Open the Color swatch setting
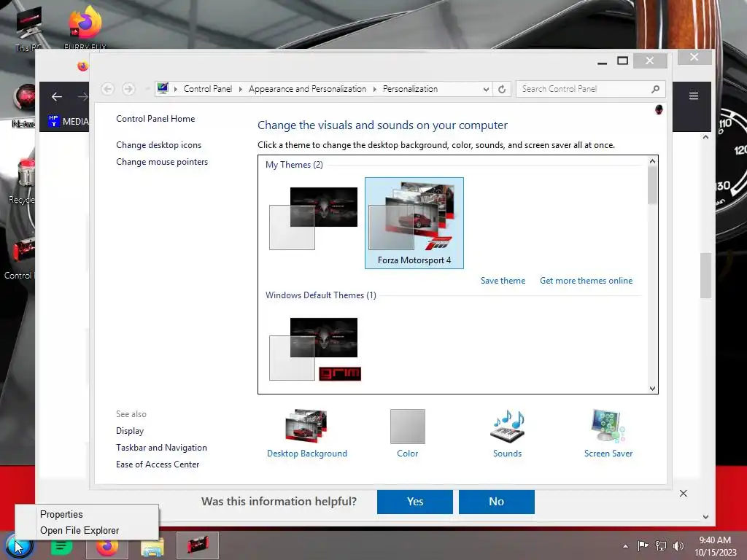The width and height of the screenshot is (747, 560). [x=408, y=426]
